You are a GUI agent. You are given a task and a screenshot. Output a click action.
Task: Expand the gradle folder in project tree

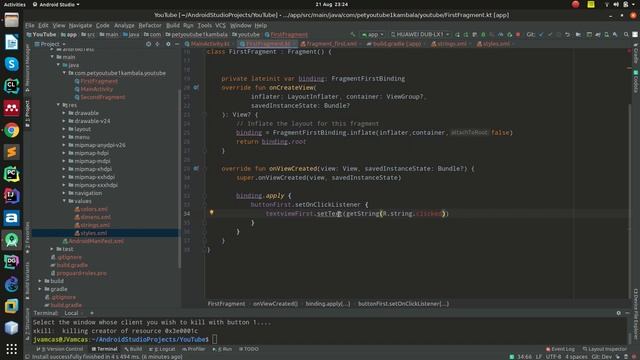pyautogui.click(x=40, y=289)
